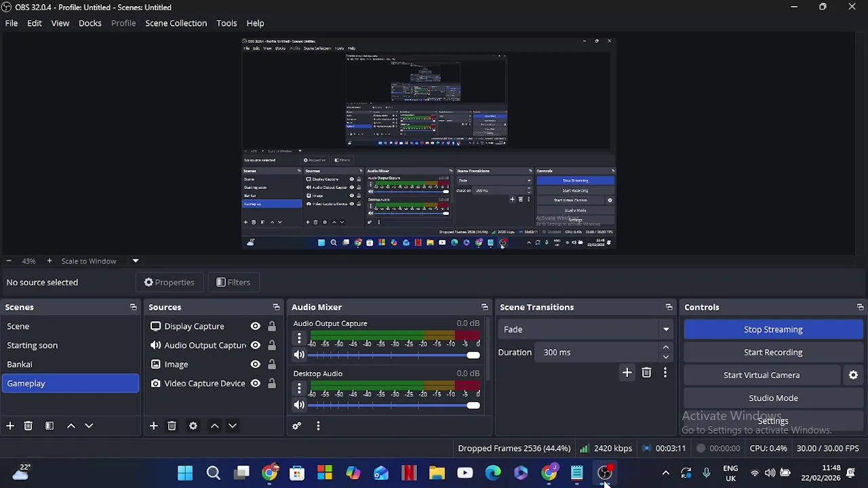This screenshot has height=488, width=868.
Task: Add a new source with plus icon
Action: 154,426
